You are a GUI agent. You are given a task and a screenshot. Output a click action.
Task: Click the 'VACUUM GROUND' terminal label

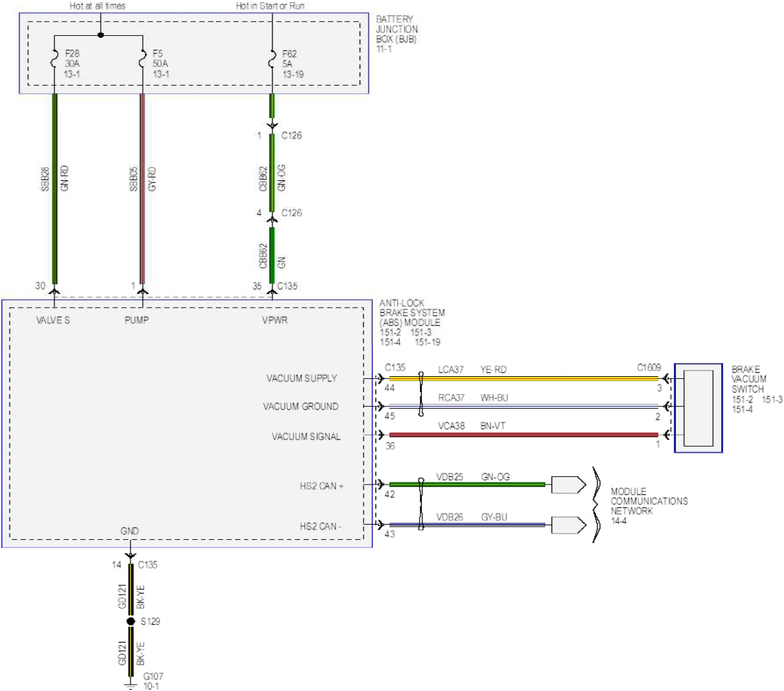(300, 407)
